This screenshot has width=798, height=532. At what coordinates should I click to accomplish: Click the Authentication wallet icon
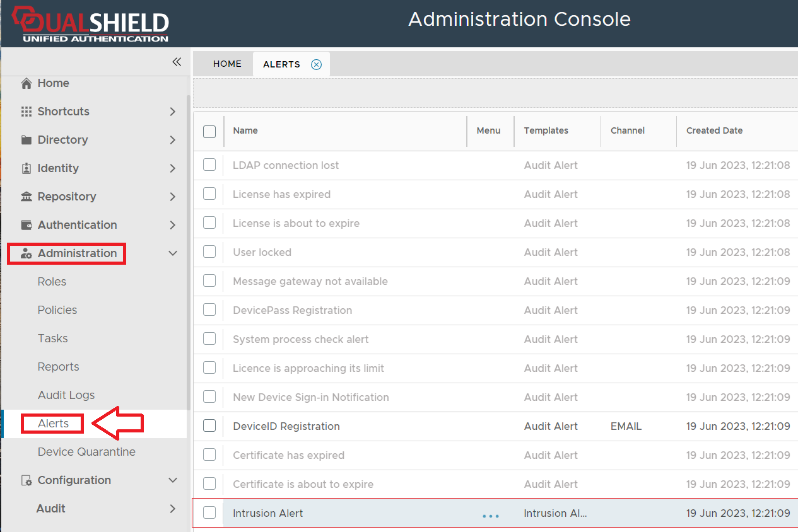click(26, 225)
